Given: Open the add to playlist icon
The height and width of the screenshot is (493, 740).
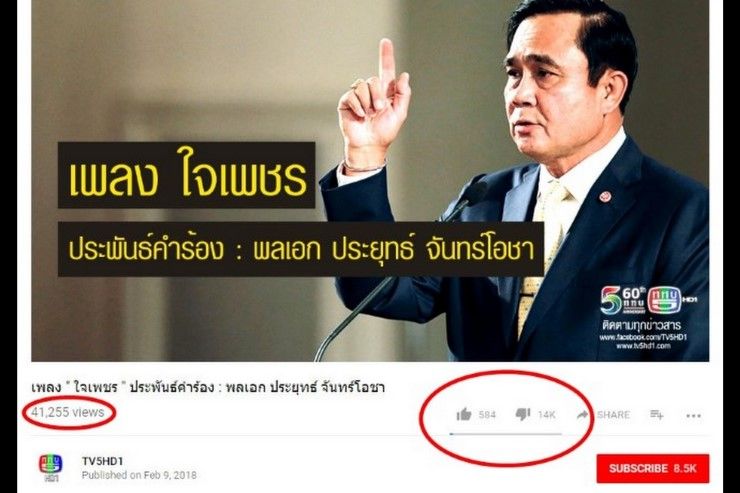Looking at the screenshot, I should click(x=656, y=415).
